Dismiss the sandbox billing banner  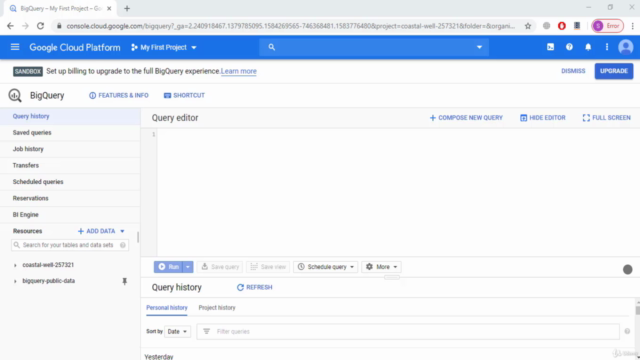(x=573, y=71)
